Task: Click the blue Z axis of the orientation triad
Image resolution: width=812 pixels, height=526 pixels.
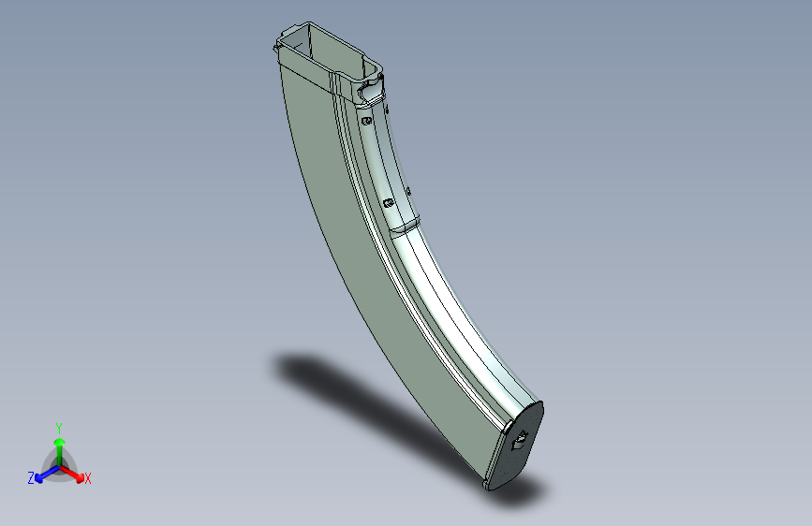Action: tap(47, 474)
